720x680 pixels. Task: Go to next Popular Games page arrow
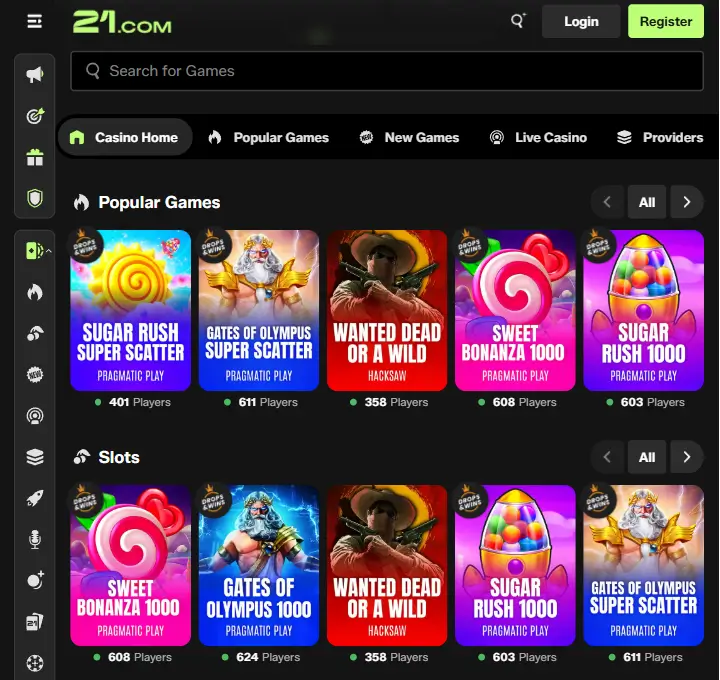pos(686,202)
